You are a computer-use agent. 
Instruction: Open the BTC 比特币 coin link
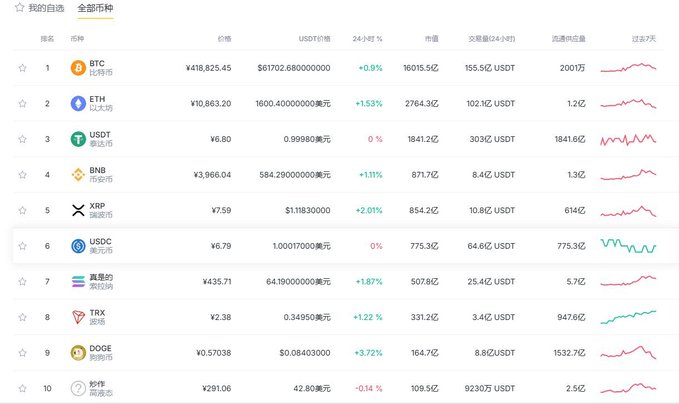[101, 68]
